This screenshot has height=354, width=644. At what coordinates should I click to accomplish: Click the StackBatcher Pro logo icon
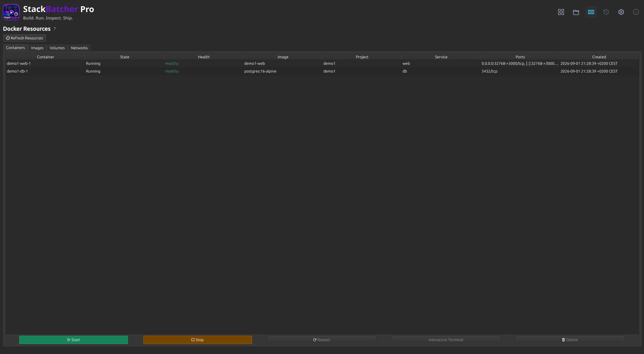tap(11, 12)
